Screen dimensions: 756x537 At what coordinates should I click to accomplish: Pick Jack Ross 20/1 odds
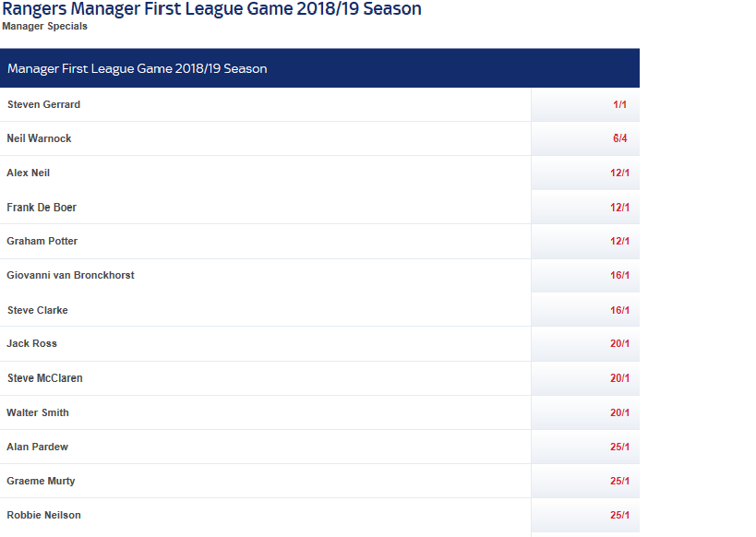585,344
